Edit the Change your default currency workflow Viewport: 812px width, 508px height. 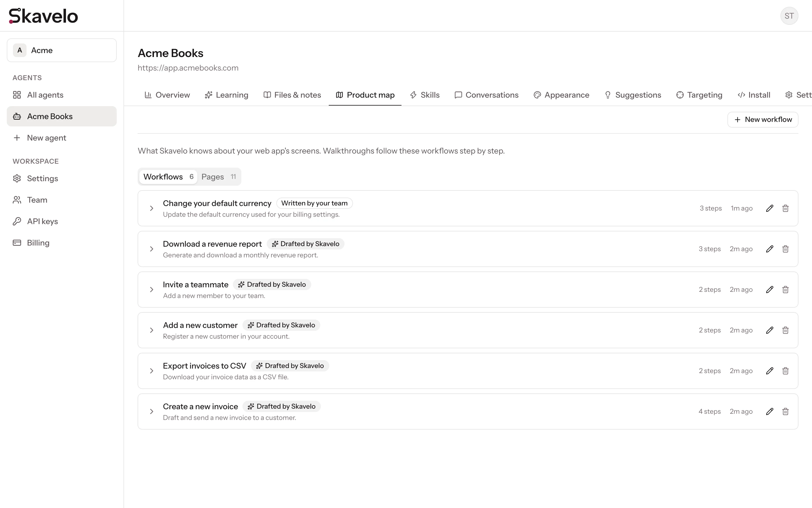point(770,208)
